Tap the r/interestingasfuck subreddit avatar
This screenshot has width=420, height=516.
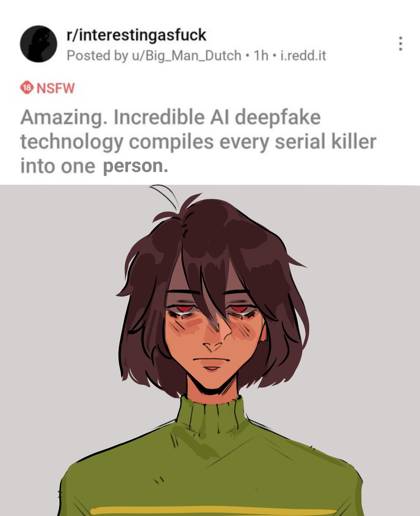(x=39, y=44)
